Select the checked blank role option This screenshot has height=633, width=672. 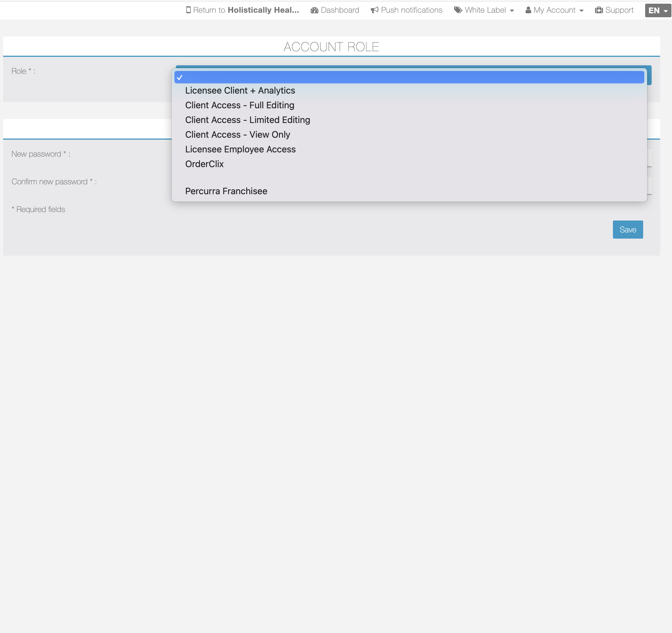(409, 77)
